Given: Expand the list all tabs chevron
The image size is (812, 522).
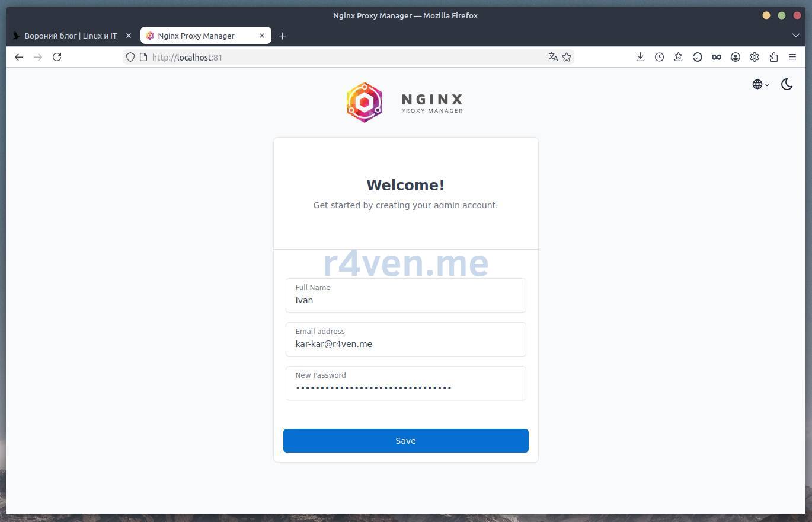Looking at the screenshot, I should click(x=796, y=36).
